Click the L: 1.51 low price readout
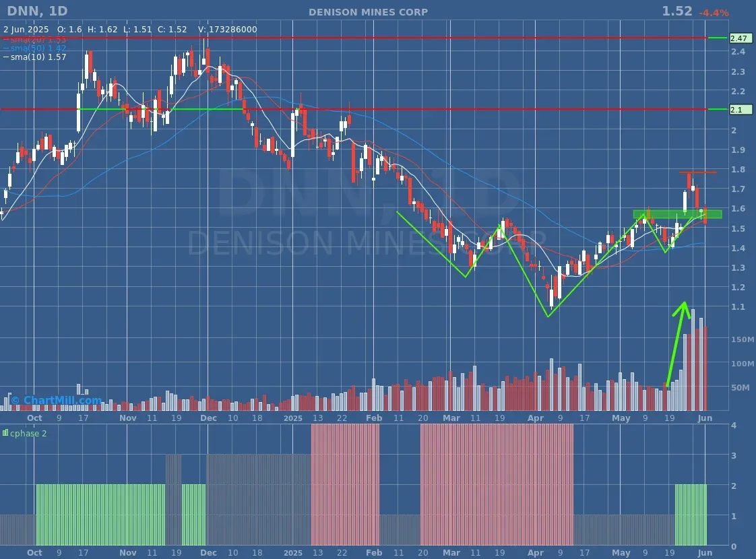Image resolution: width=756 pixels, height=559 pixels. coord(137,30)
